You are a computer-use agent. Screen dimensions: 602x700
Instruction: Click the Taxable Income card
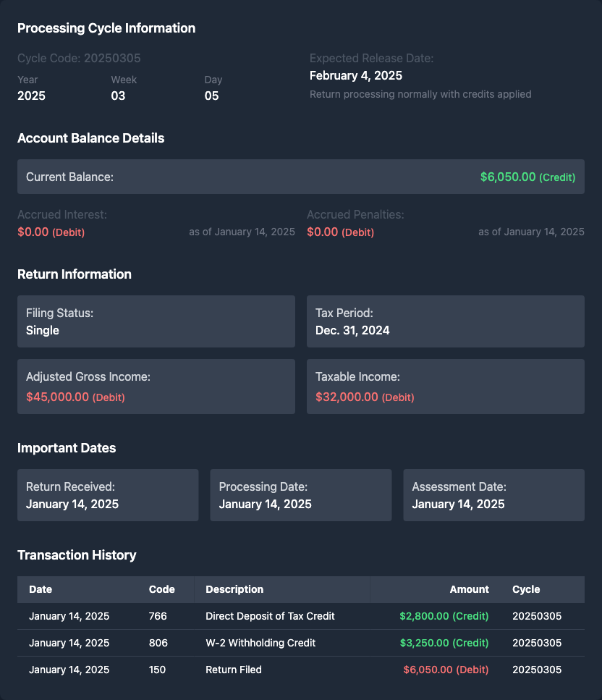pos(445,387)
